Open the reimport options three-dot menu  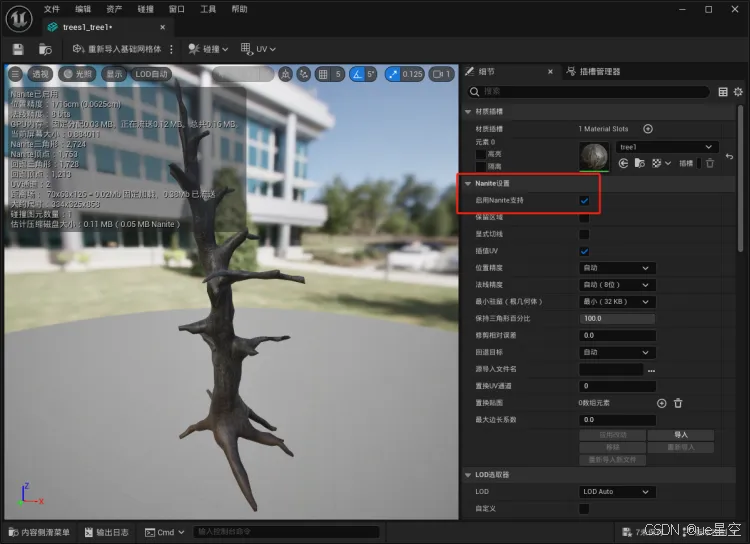pyautogui.click(x=171, y=49)
